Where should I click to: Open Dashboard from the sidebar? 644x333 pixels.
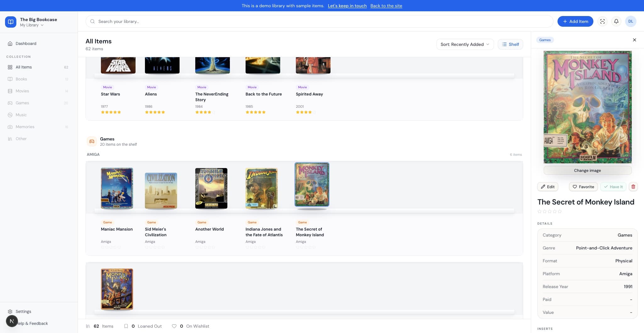tap(39, 44)
